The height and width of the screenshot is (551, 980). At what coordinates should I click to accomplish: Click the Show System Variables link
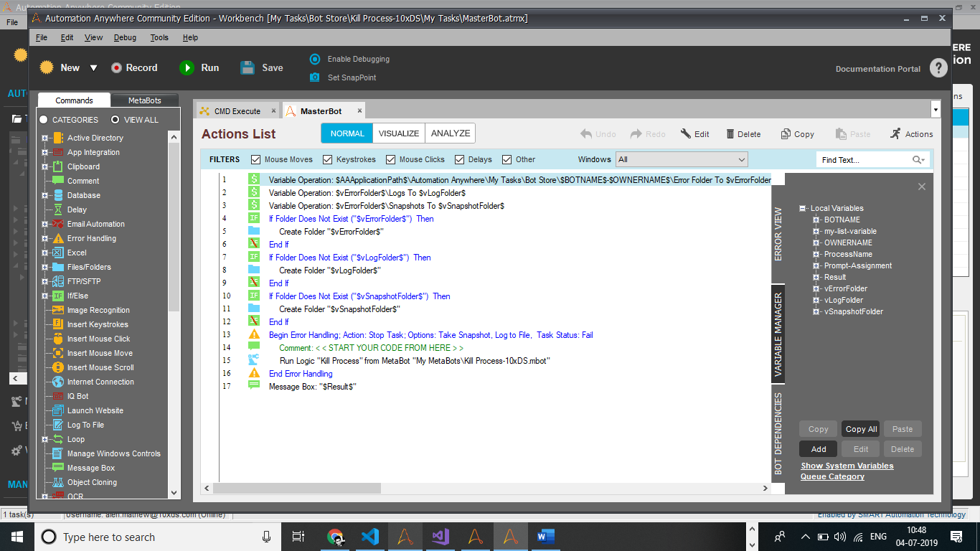click(847, 466)
